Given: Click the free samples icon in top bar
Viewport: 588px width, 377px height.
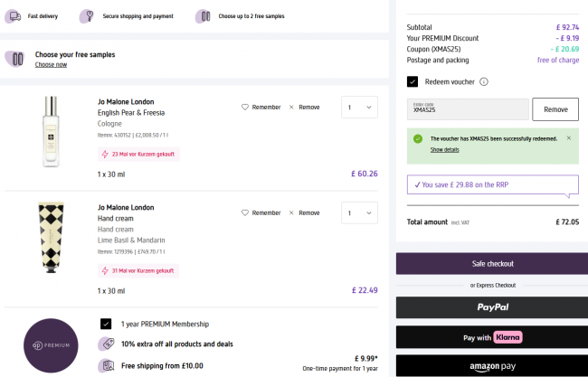Looking at the screenshot, I should [204, 15].
